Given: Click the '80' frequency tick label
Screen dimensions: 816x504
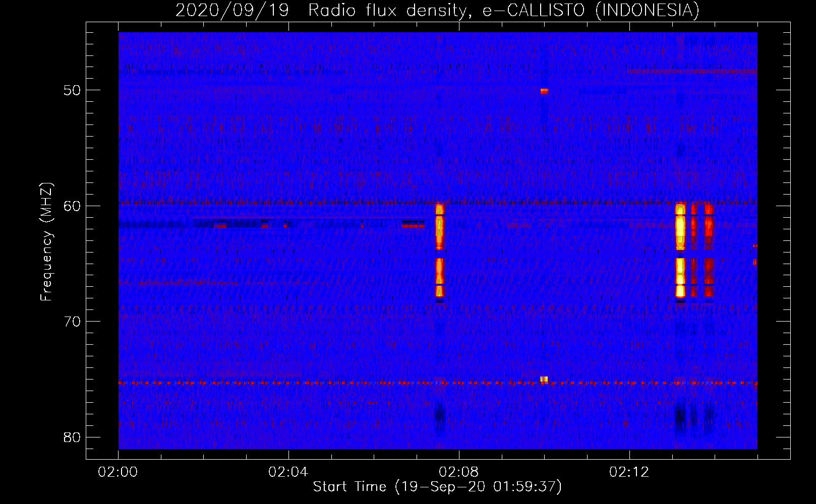Looking at the screenshot, I should click(x=72, y=437).
